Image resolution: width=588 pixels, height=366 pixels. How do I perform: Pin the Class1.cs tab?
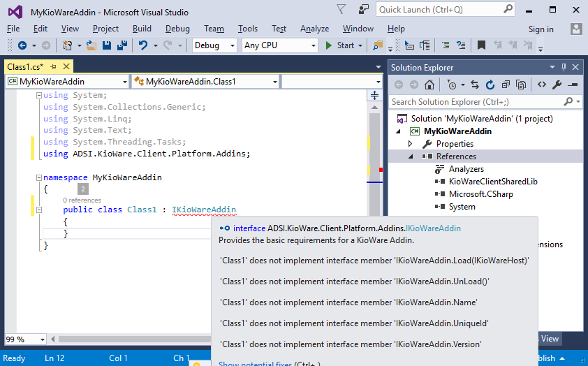[x=54, y=67]
